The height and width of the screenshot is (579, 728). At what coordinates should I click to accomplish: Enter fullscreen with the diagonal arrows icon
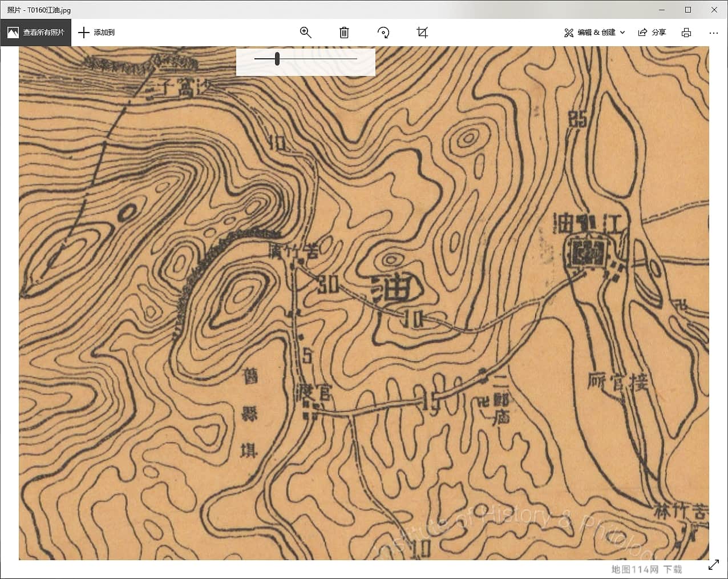pyautogui.click(x=713, y=565)
